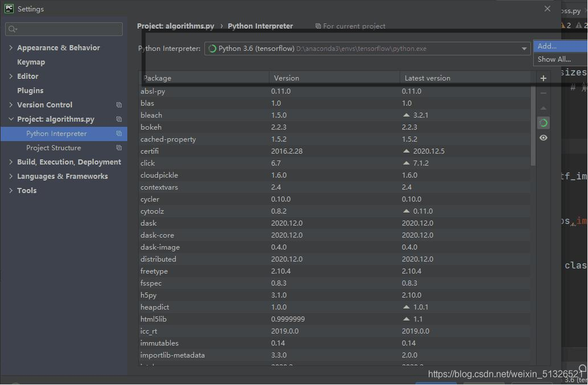Click the copy icon beside Project: algorithms.py
Viewport: 588px width, 385px height.
point(119,119)
